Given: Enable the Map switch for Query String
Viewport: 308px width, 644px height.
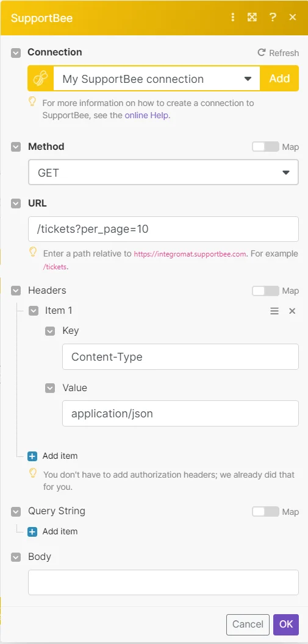Looking at the screenshot, I should 265,511.
